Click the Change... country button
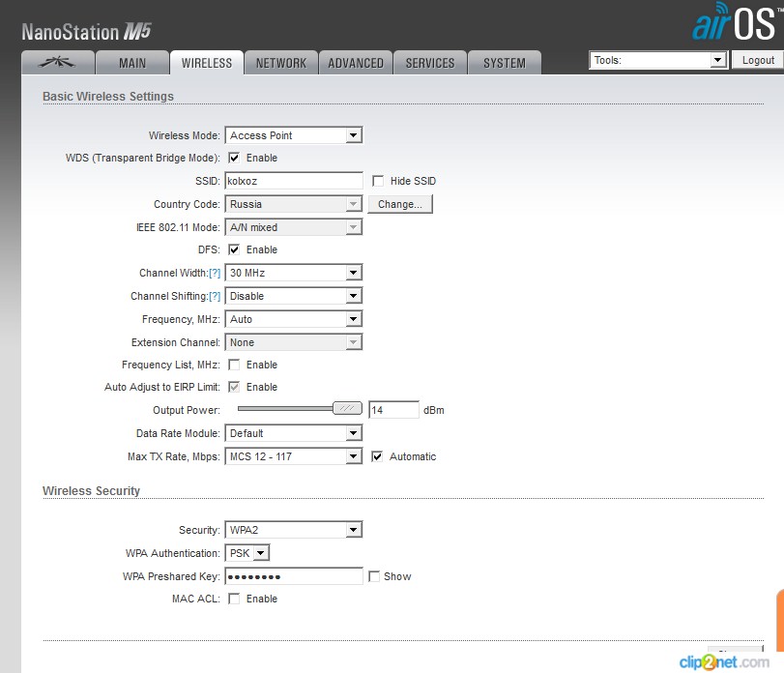 (400, 204)
